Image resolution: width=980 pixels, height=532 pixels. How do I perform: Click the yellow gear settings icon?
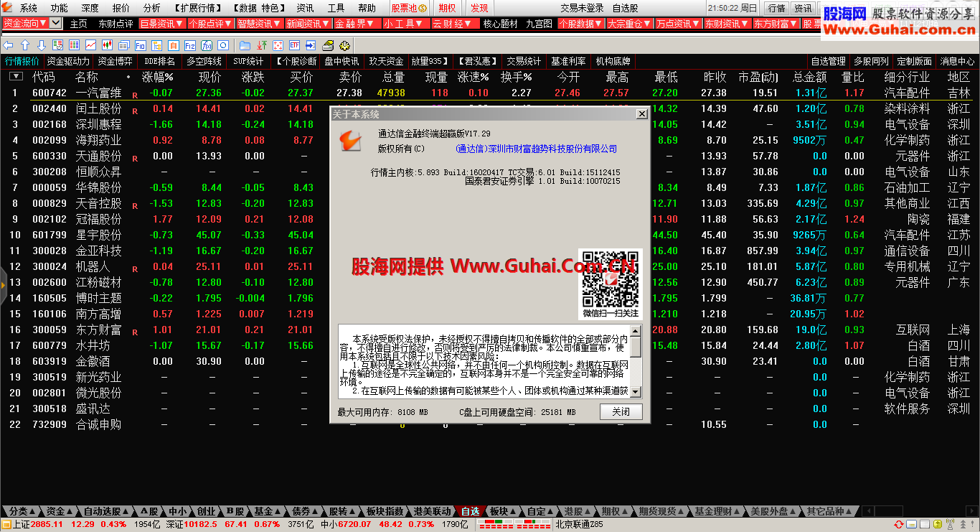tap(344, 45)
